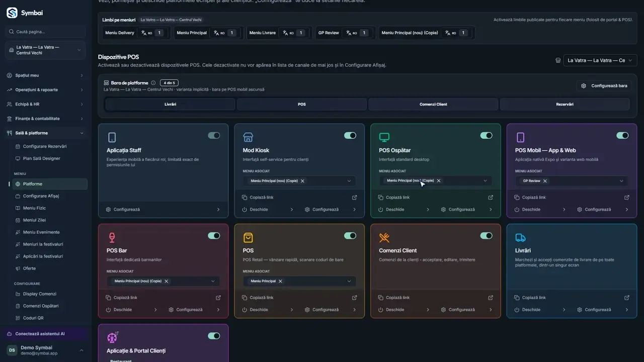Go to Meniul Zilei sidebar item
Viewport: 644px width, 362px height.
[50, 220]
